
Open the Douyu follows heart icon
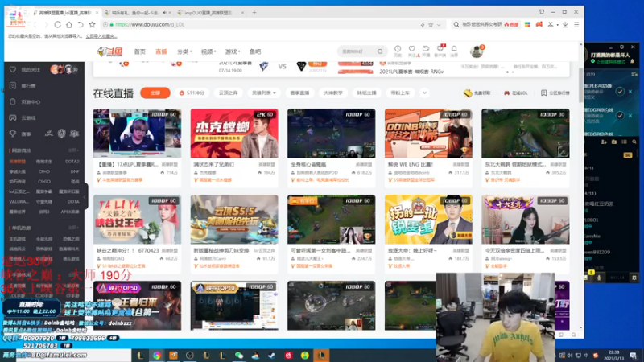412,51
